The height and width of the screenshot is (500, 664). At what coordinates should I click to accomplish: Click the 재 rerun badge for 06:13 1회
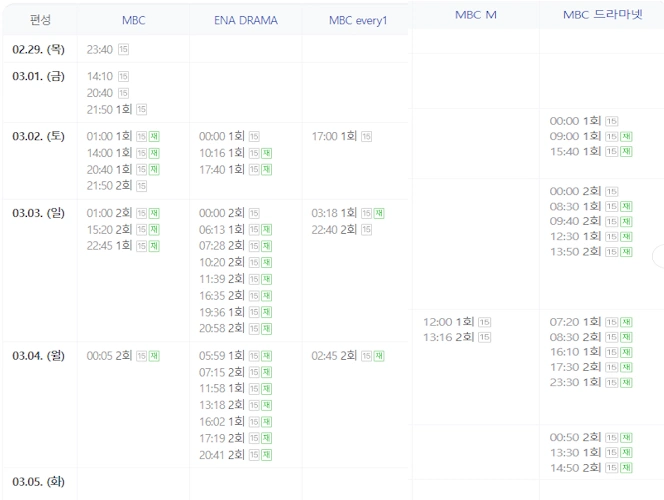tap(266, 229)
